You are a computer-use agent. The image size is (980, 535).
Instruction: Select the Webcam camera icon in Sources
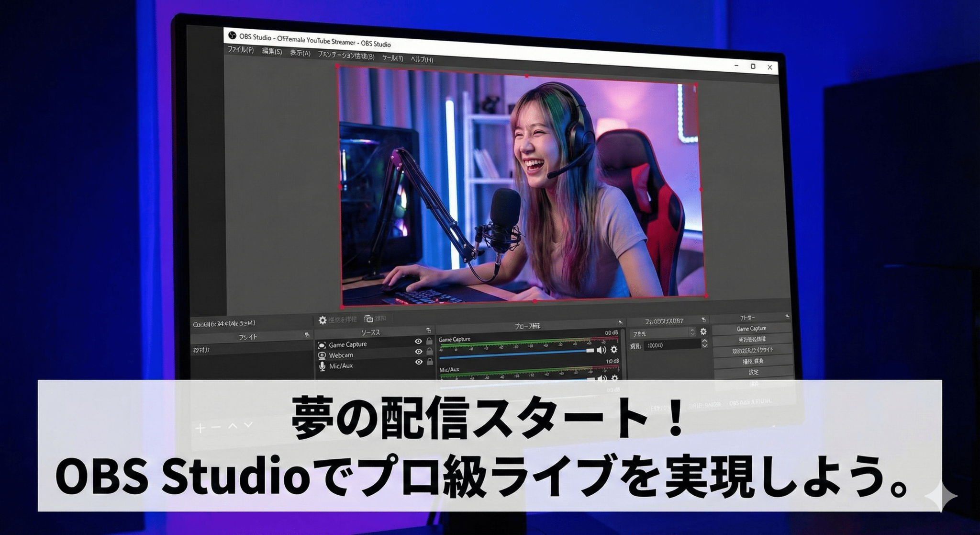[x=322, y=355]
